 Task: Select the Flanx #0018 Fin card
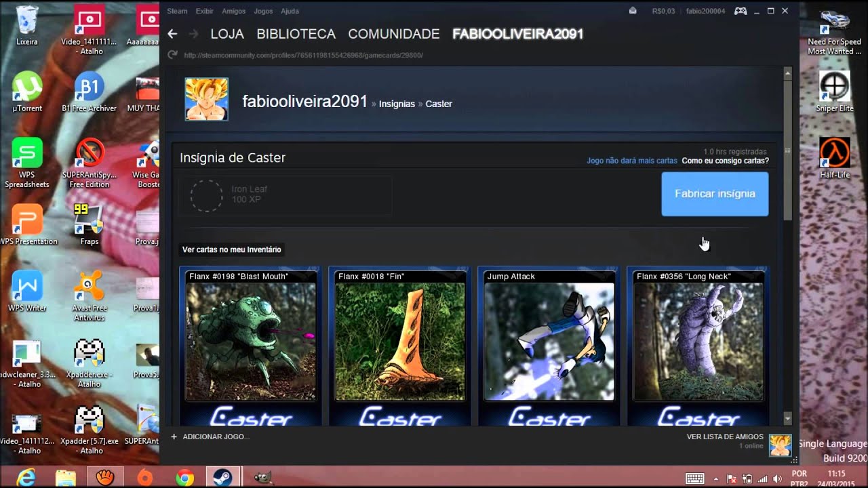pos(400,346)
